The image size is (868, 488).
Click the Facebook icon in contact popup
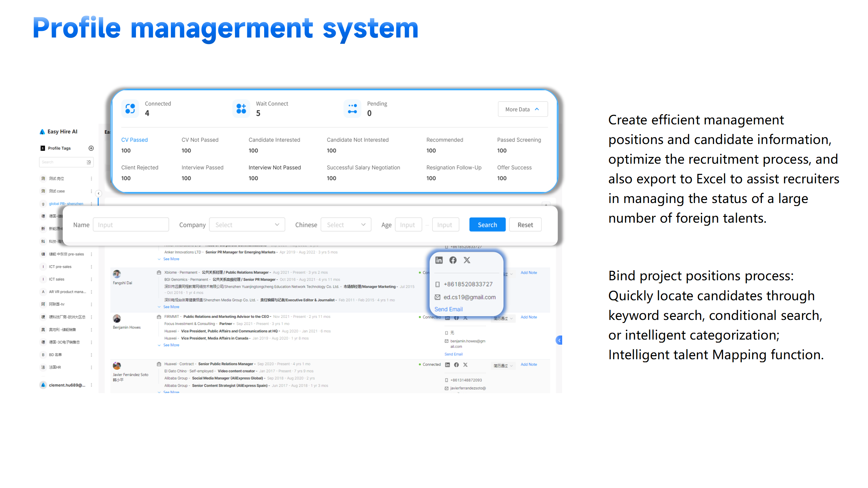pos(453,260)
